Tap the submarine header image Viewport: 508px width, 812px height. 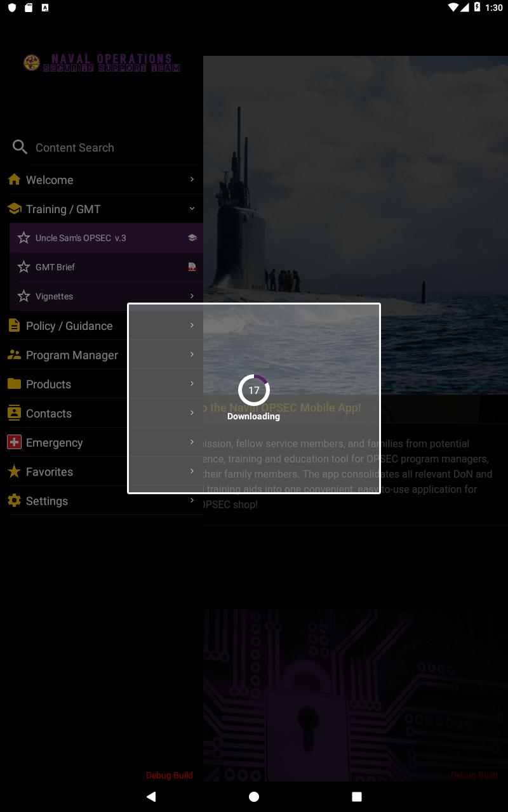(x=356, y=225)
